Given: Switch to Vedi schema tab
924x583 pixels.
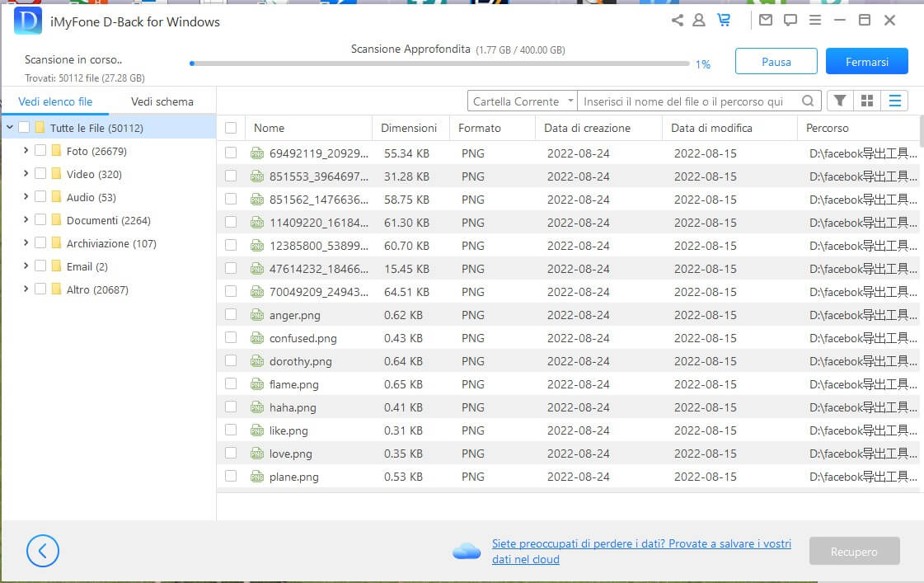Looking at the screenshot, I should click(162, 101).
